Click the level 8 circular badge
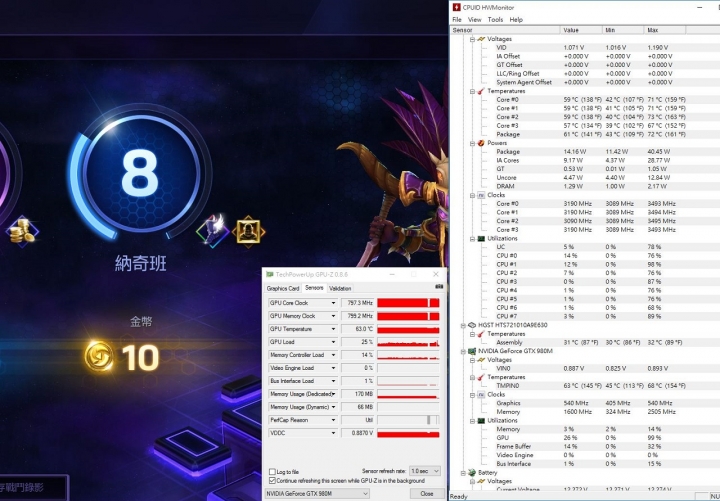 tap(141, 173)
